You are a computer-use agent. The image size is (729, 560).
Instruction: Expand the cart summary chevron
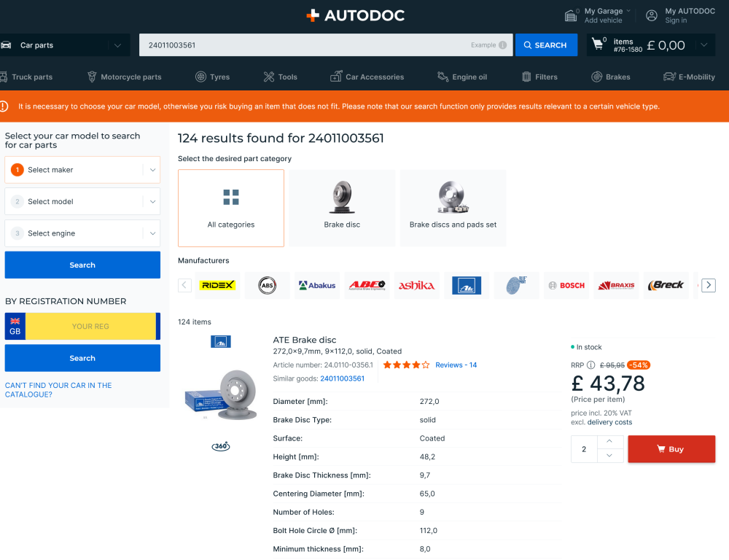pos(704,45)
